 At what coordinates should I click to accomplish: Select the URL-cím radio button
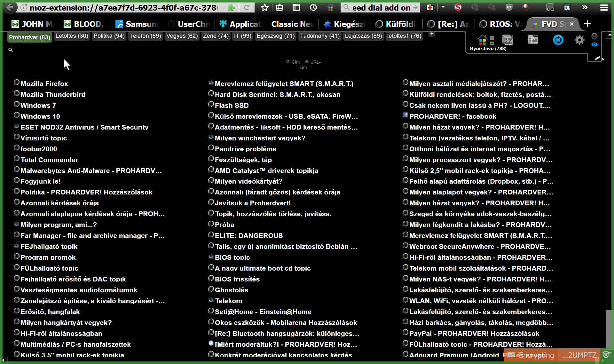pos(307,62)
